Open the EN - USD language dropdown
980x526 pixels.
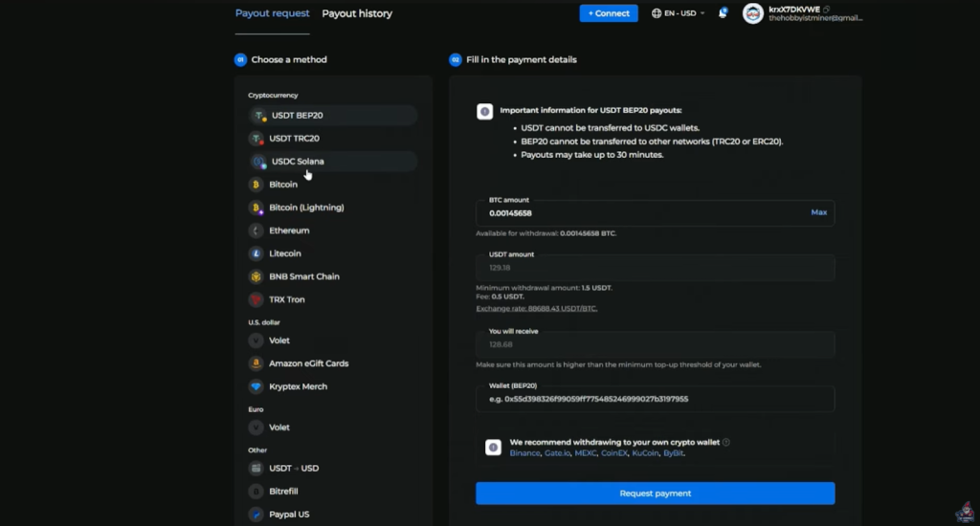(678, 13)
